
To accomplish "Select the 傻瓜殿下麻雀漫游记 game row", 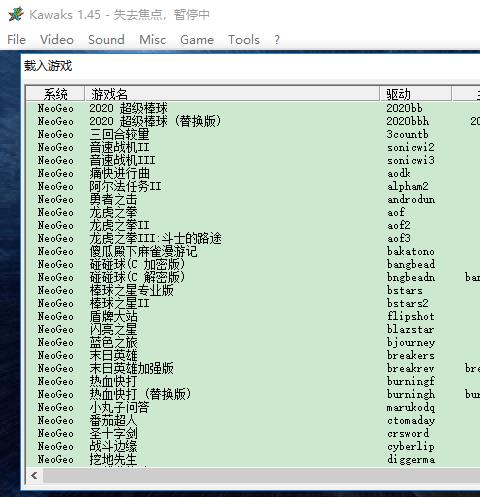I will 253,251.
